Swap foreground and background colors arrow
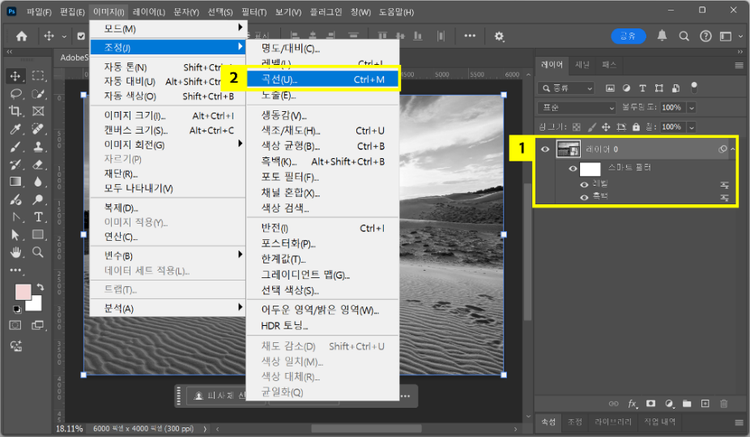Viewport: 750px width, 437px height. click(40, 287)
